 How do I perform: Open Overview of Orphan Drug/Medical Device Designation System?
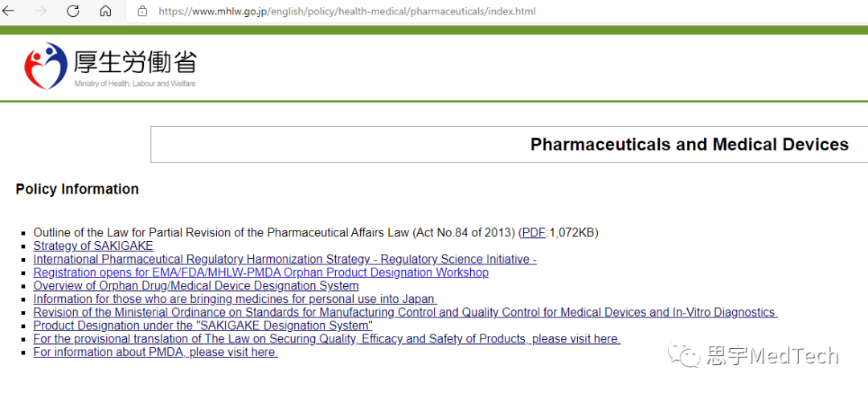(196, 285)
